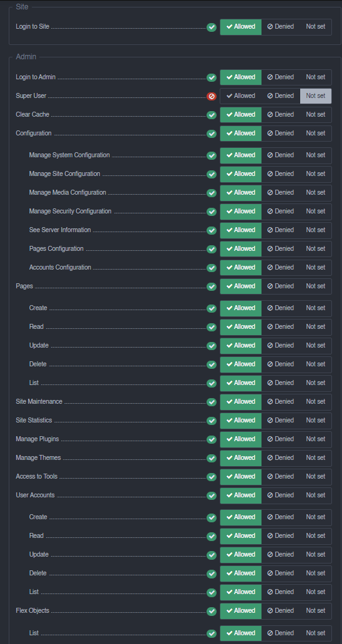The width and height of the screenshot is (342, 644).
Task: Deny the Configuration permission
Action: (281, 134)
